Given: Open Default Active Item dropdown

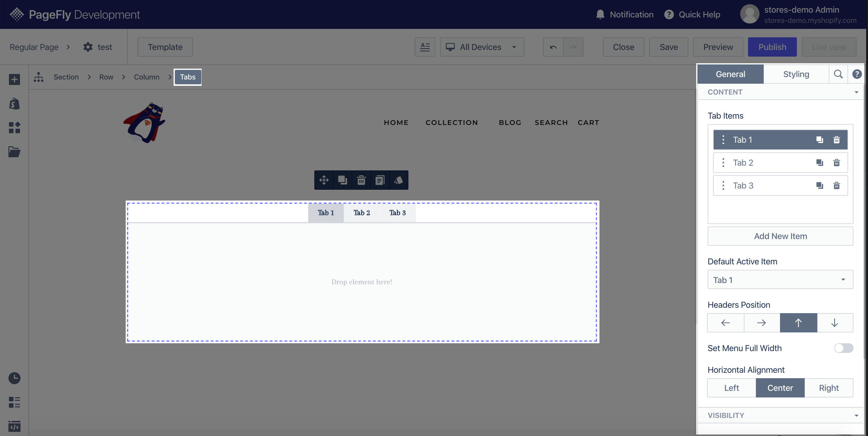Looking at the screenshot, I should [x=780, y=280].
